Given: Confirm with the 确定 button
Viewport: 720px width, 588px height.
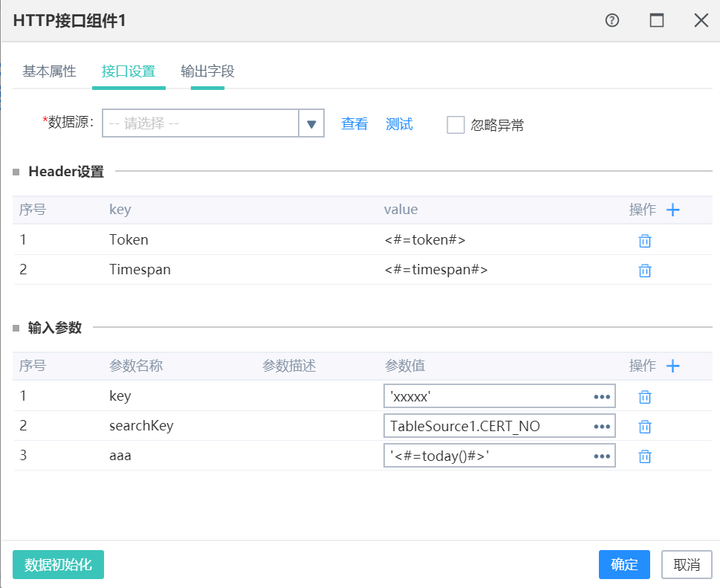Looking at the screenshot, I should point(624,564).
